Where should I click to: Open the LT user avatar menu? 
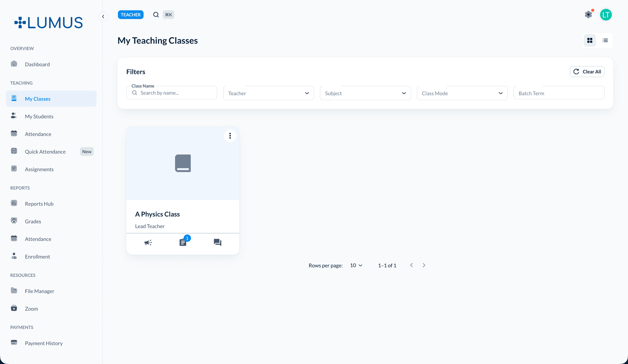pos(606,15)
